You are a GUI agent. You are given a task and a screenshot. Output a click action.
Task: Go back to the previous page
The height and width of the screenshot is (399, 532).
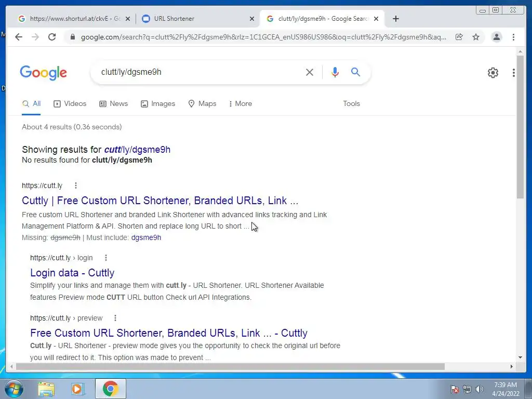(19, 37)
